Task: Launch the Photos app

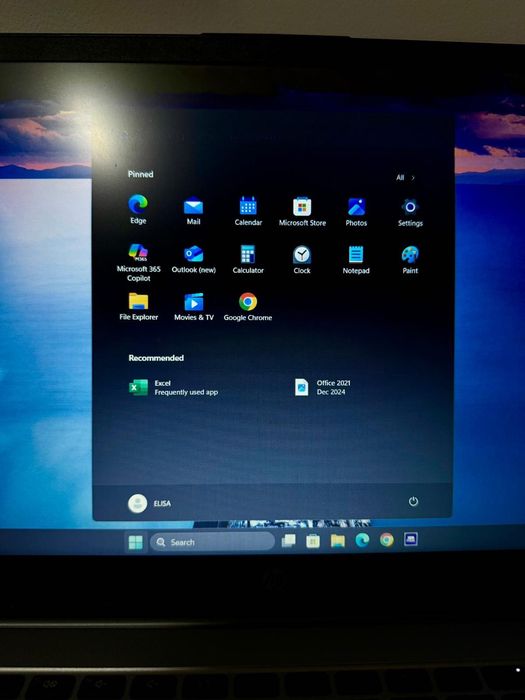Action: [x=356, y=212]
